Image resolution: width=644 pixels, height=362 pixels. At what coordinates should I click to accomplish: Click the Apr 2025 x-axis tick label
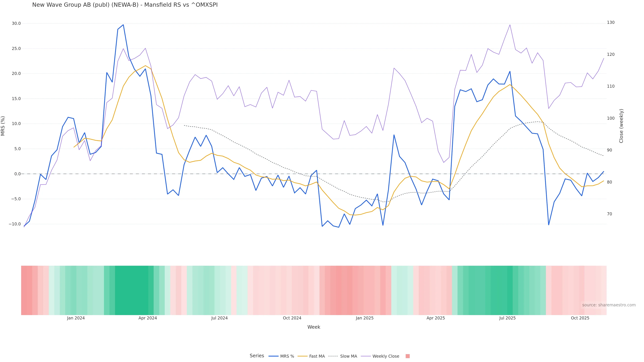point(436,318)
